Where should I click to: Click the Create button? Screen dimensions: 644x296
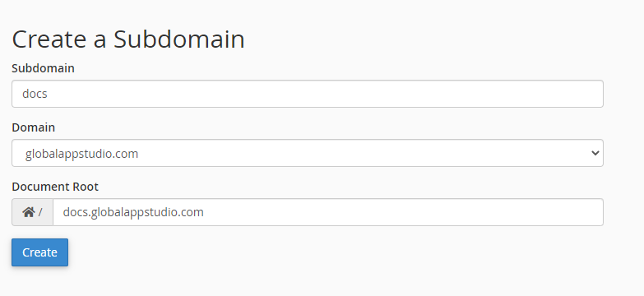click(x=39, y=252)
